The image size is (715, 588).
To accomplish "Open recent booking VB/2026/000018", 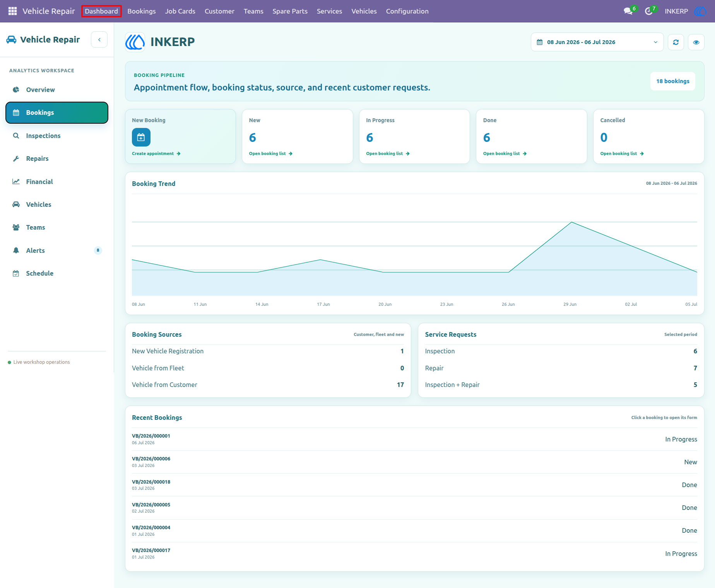I will click(414, 485).
